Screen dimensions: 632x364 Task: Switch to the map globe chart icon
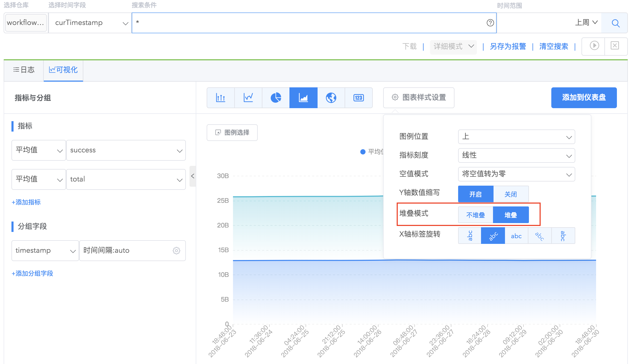coord(331,97)
